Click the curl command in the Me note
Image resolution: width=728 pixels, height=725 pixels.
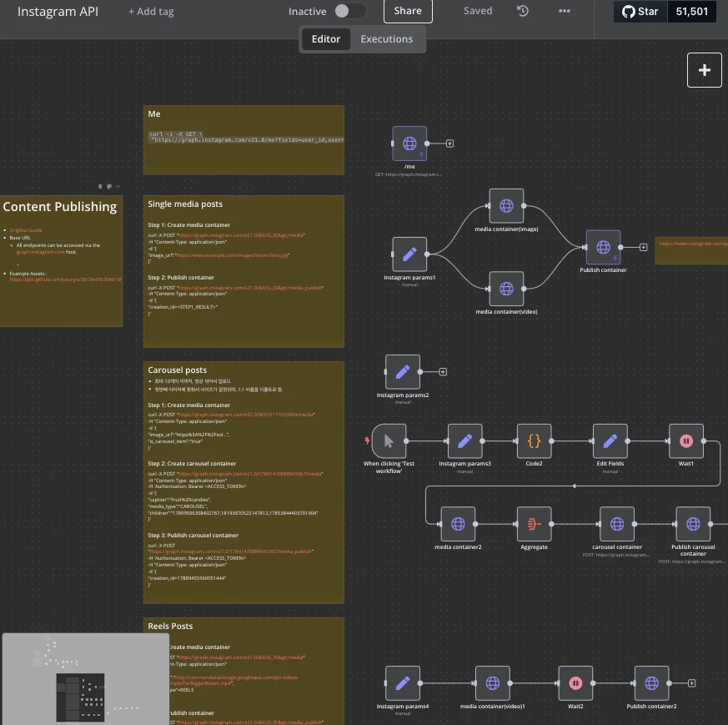coord(247,137)
